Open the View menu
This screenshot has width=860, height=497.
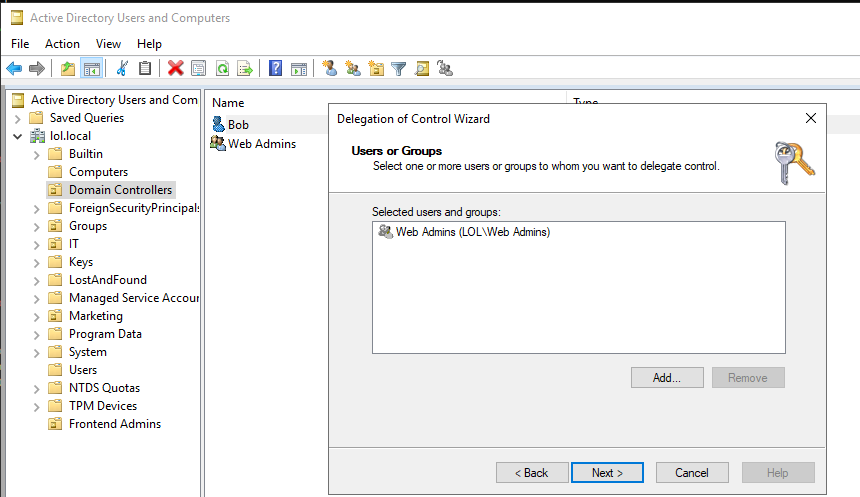pos(109,44)
